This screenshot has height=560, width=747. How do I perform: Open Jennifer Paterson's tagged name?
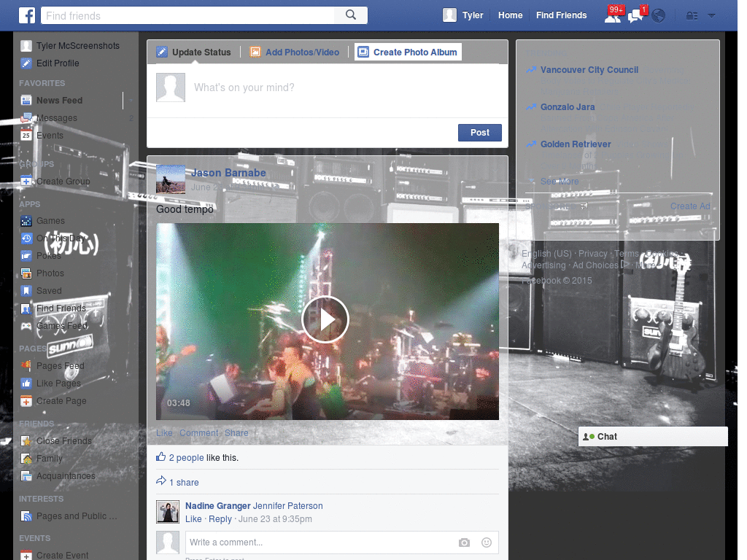287,506
